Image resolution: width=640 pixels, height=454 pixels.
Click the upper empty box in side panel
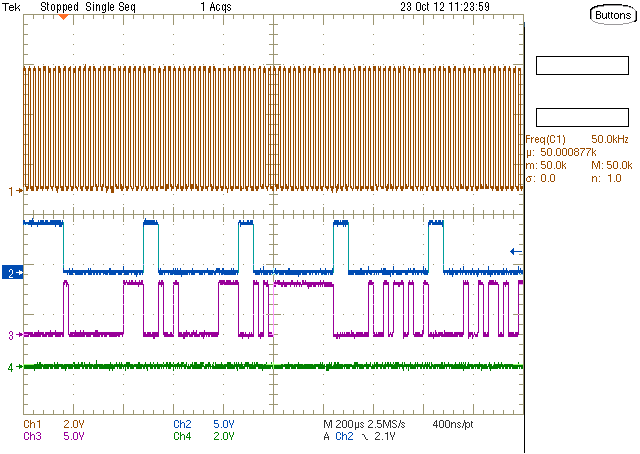(x=582, y=65)
